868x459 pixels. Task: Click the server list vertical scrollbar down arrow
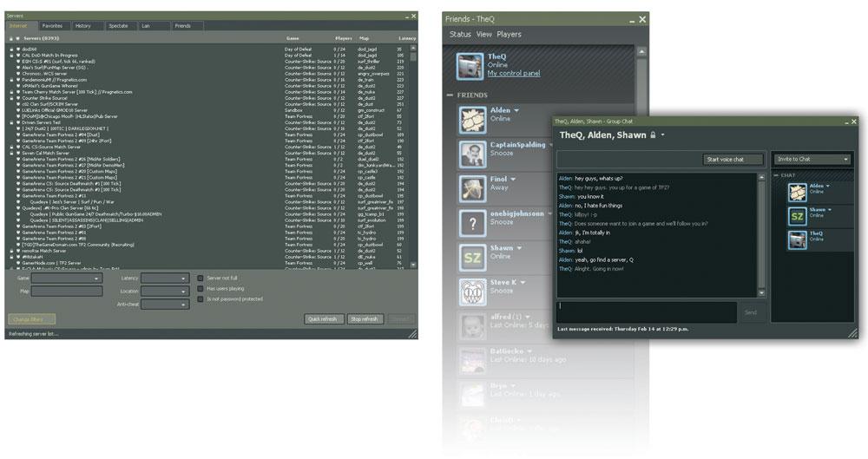tap(412, 266)
